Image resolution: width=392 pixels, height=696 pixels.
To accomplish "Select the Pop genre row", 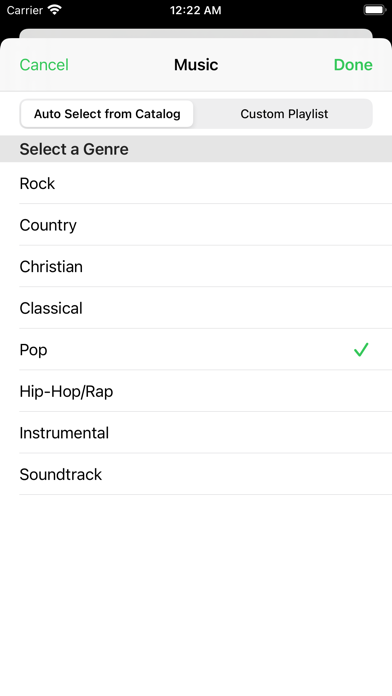I will 196,350.
